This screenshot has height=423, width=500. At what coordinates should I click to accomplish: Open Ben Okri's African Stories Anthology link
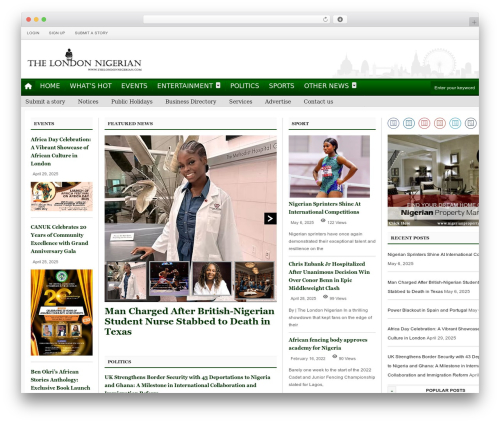coord(60,380)
